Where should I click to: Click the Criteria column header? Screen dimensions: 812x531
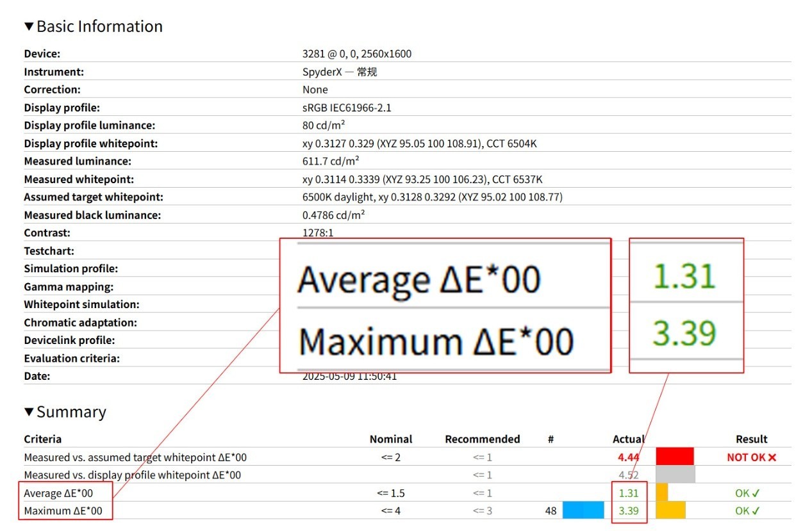point(43,439)
